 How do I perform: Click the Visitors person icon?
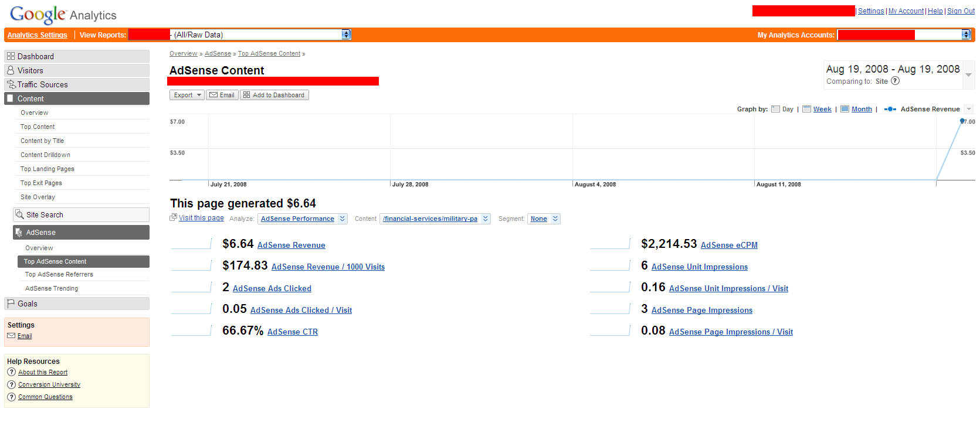[11, 70]
